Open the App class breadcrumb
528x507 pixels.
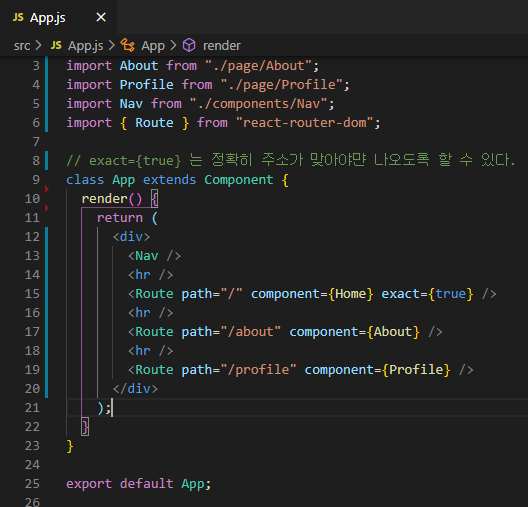click(153, 45)
